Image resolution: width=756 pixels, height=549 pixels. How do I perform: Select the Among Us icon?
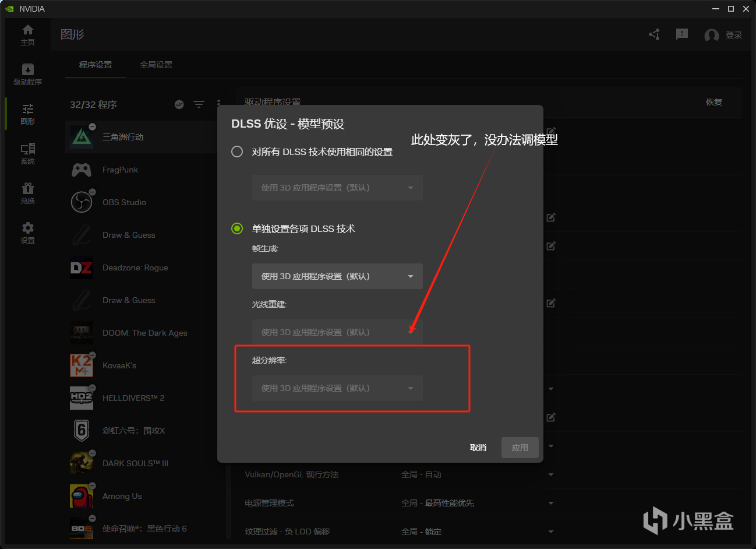click(x=82, y=496)
